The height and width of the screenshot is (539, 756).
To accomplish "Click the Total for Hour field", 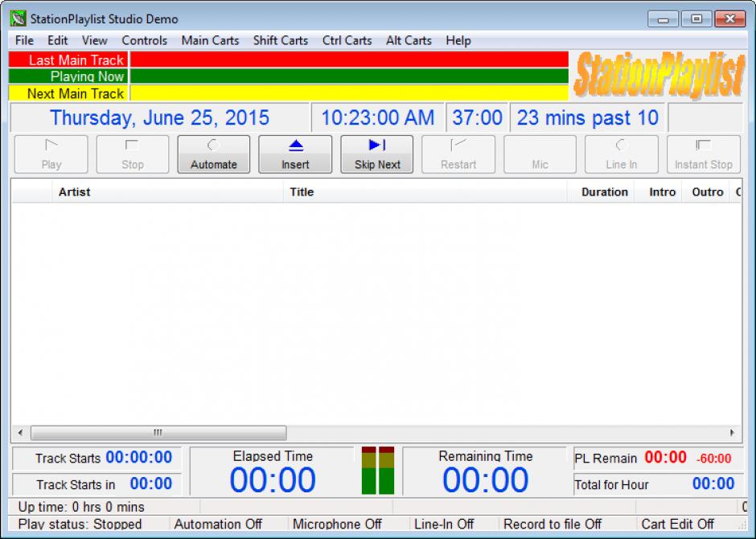I will [658, 484].
